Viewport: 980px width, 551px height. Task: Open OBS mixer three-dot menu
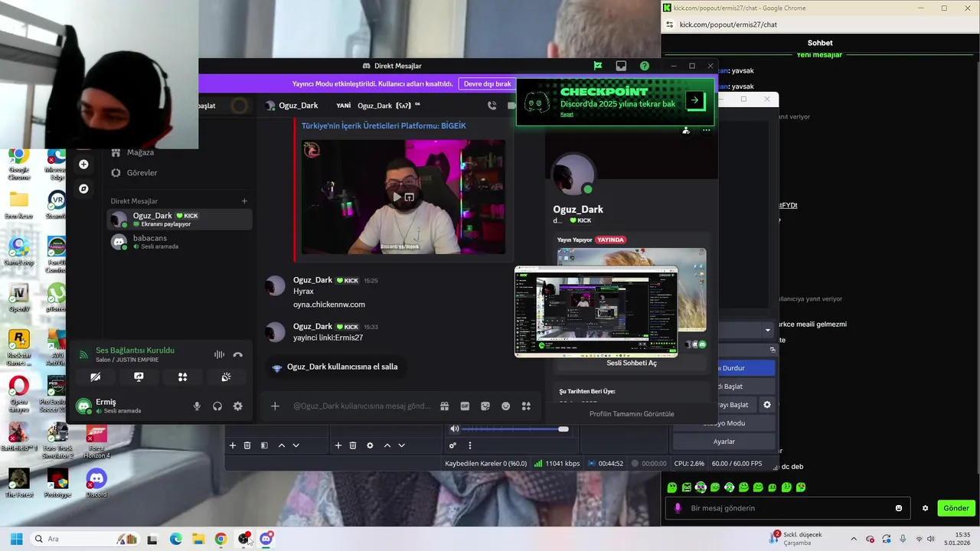(x=470, y=445)
